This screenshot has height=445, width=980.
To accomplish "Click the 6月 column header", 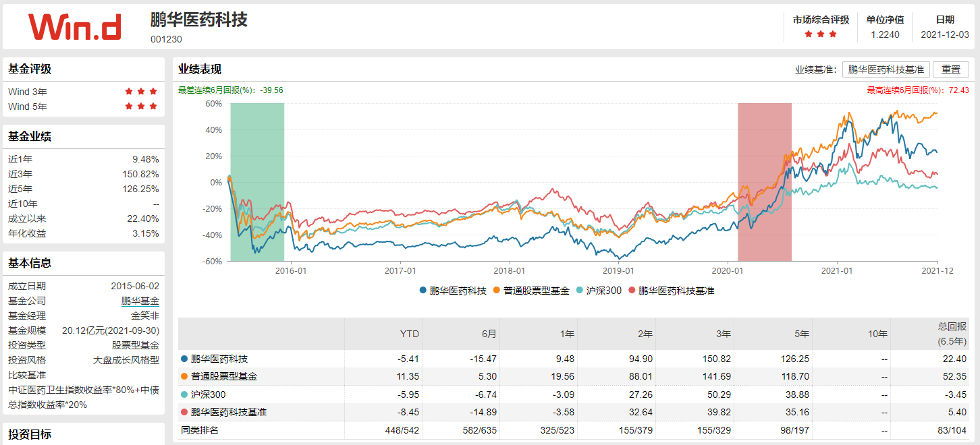I will [489, 334].
